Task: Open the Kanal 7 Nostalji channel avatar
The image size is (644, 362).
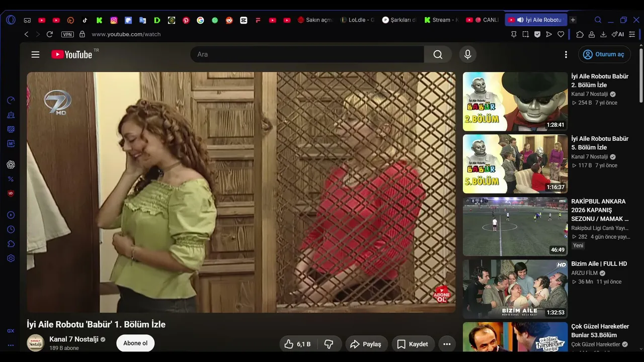Action: 35,343
